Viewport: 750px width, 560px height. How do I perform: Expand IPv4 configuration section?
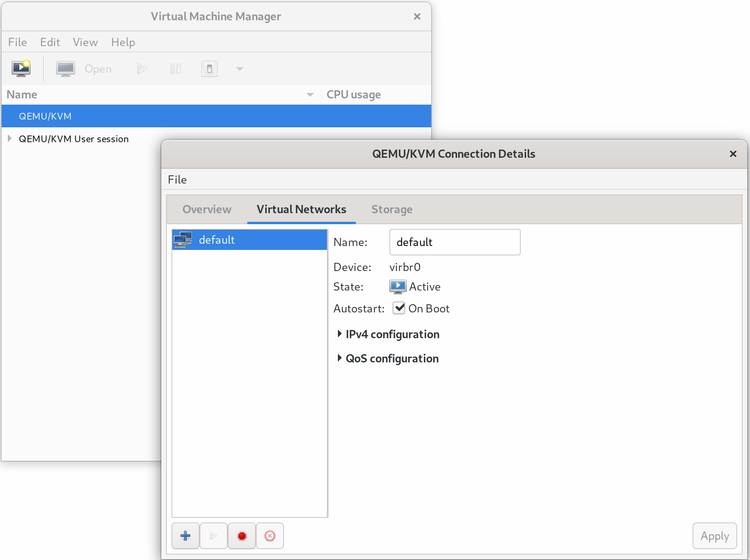(x=339, y=334)
